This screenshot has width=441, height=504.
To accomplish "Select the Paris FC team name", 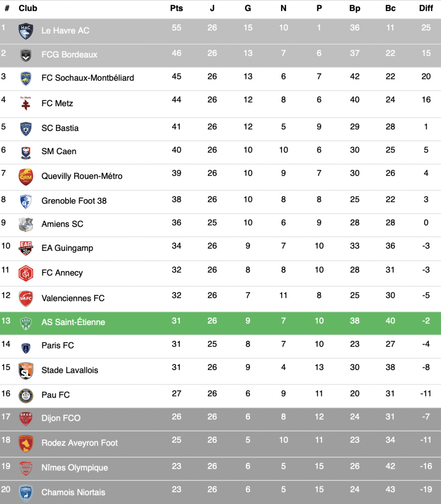I will click(58, 346).
